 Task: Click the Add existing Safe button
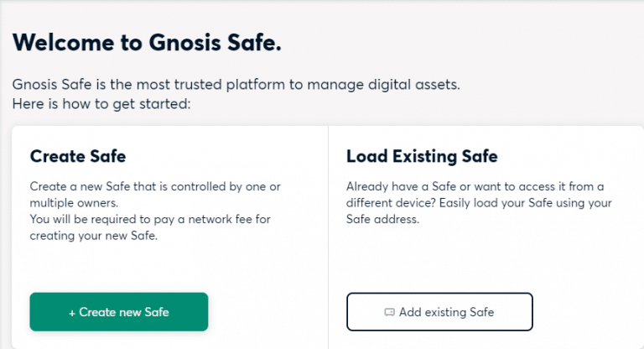439,311
